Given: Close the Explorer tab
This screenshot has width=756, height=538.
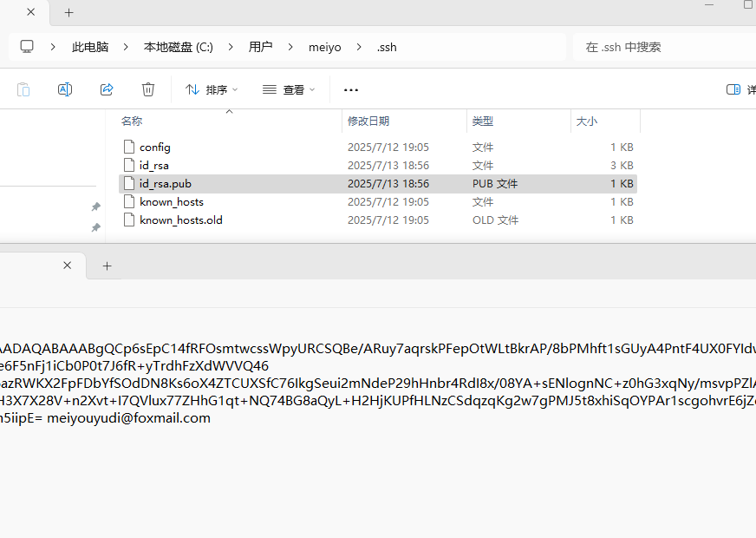Looking at the screenshot, I should 31,12.
